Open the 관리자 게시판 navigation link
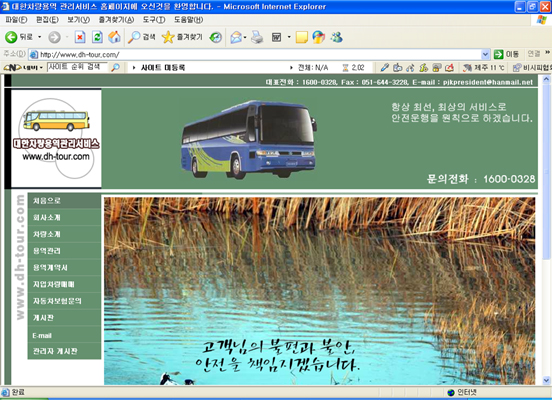Screen dimensions: 552x400 click(x=64, y=351)
